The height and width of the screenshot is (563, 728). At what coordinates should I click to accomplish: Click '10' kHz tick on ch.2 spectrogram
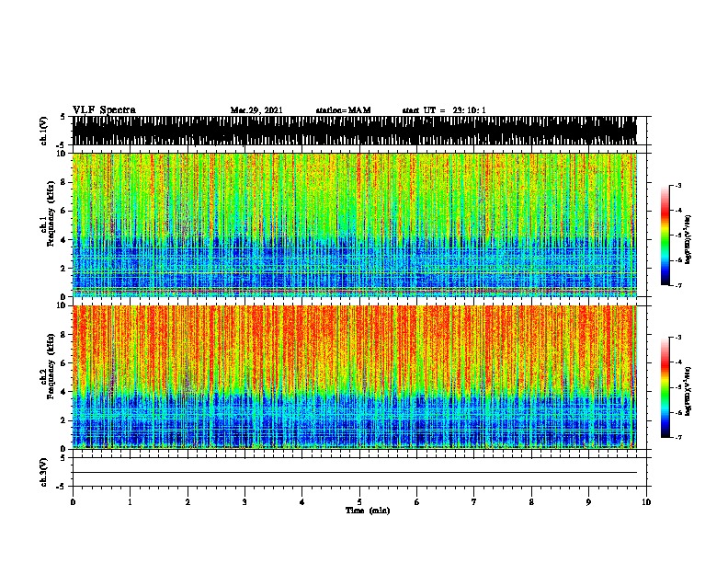(63, 305)
